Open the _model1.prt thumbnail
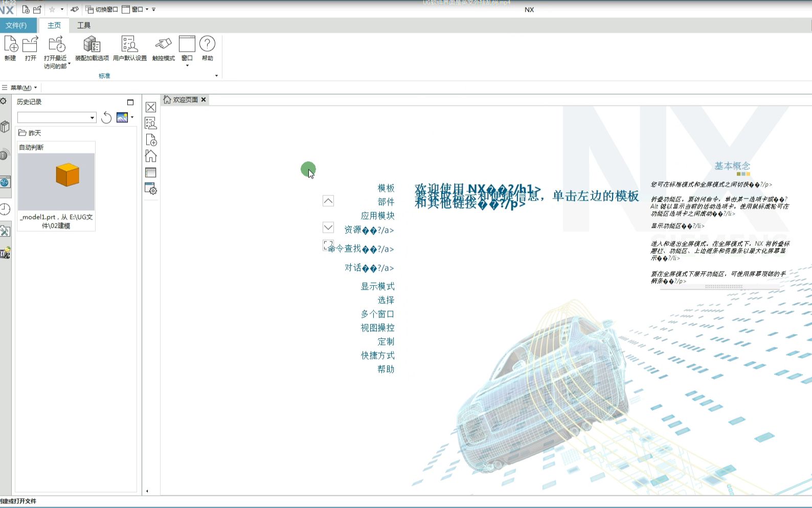This screenshot has width=812, height=508. pos(56,182)
